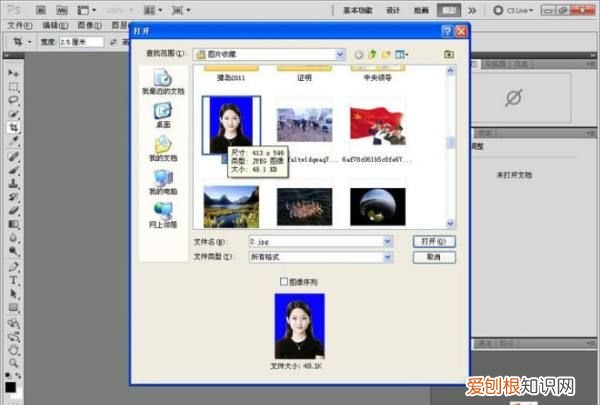Open the 文件(F) menu
Screen dimensions: 600x405
tap(20, 25)
